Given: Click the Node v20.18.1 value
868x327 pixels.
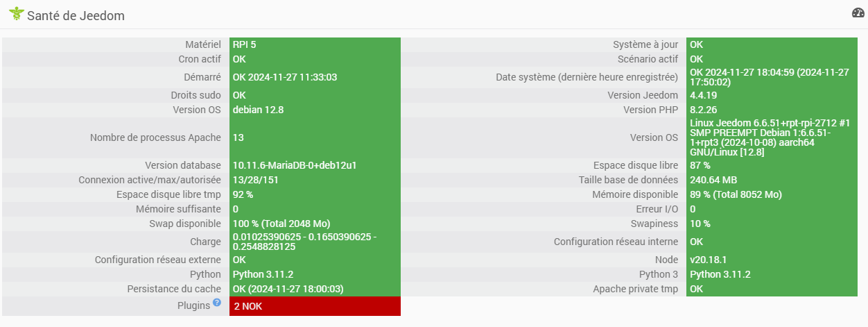Looking at the screenshot, I should (707, 260).
